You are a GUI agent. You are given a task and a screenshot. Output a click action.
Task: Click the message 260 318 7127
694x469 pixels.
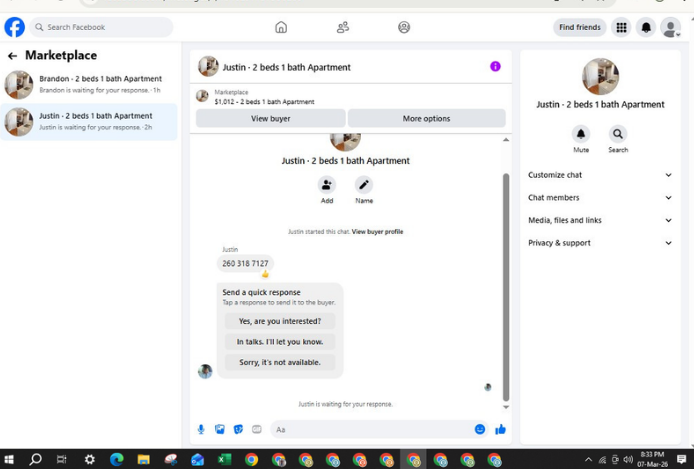245,264
